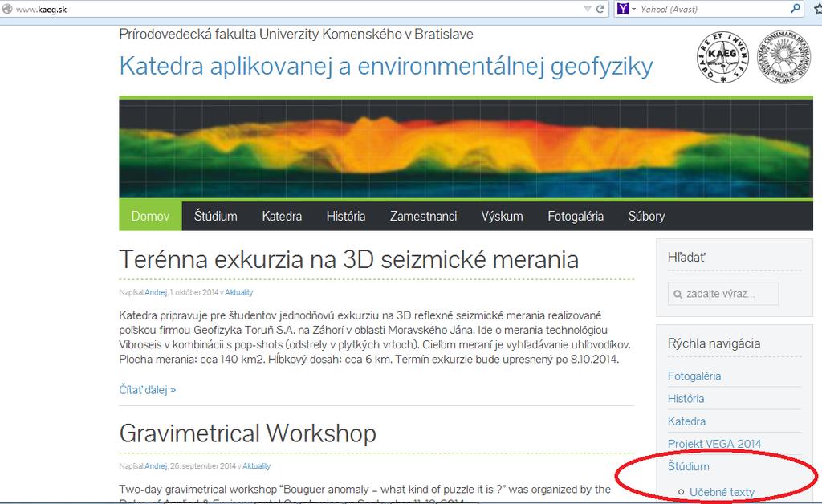Click the globe site identity icon
Viewport: 822px width, 504px height.
point(7,9)
